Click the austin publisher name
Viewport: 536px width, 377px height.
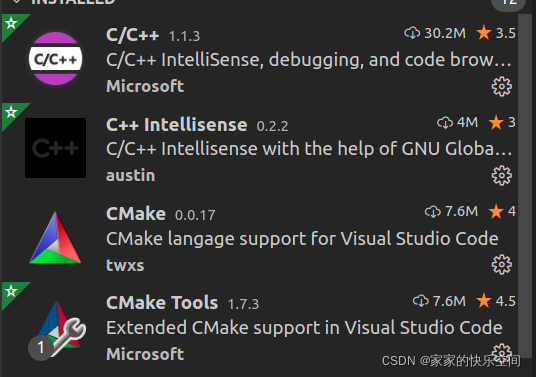(x=131, y=175)
